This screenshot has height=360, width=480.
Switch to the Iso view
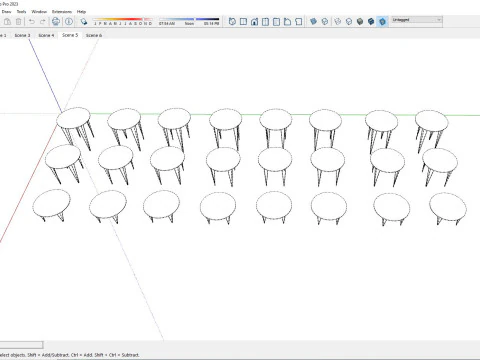232,22
